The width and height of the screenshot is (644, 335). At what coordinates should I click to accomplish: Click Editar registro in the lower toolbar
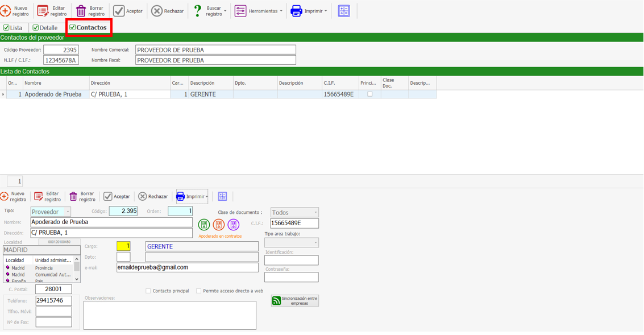point(48,196)
